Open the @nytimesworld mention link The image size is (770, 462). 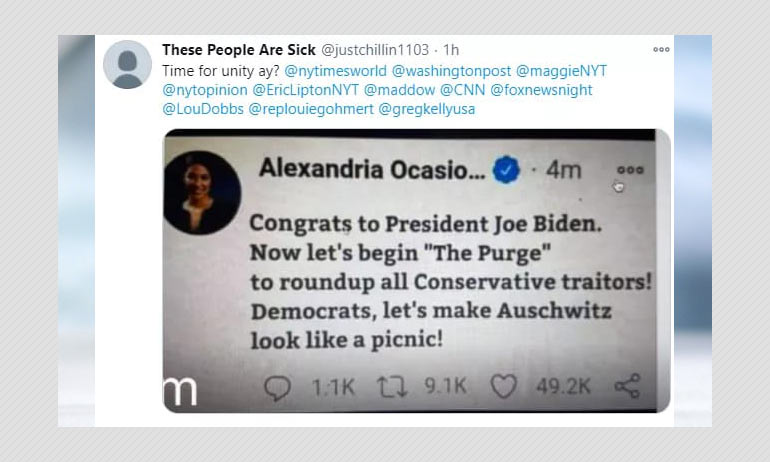[335, 71]
